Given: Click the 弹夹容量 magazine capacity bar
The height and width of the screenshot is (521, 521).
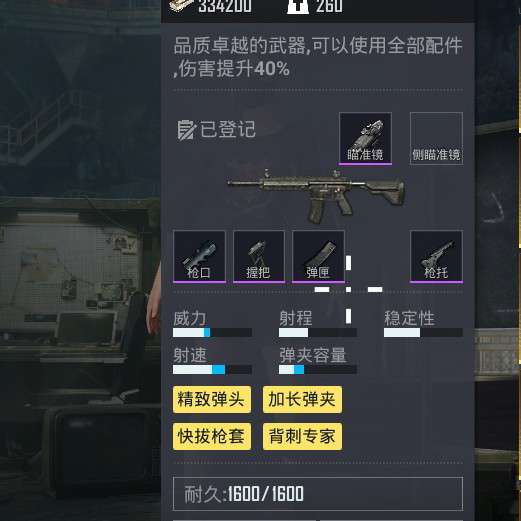Looking at the screenshot, I should (318, 369).
